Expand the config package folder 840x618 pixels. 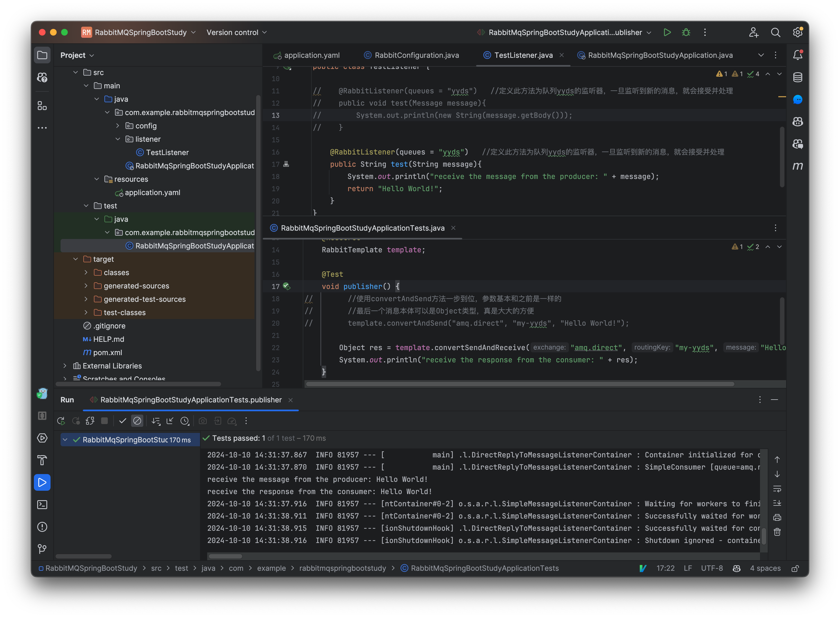(118, 126)
